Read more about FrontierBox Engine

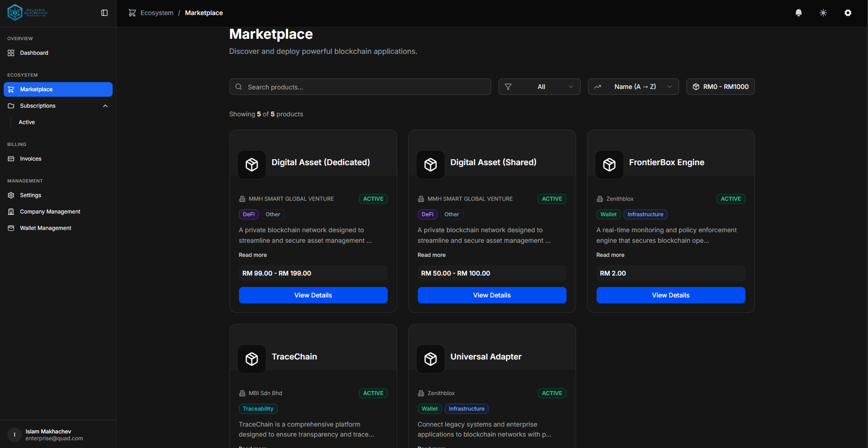coord(610,255)
